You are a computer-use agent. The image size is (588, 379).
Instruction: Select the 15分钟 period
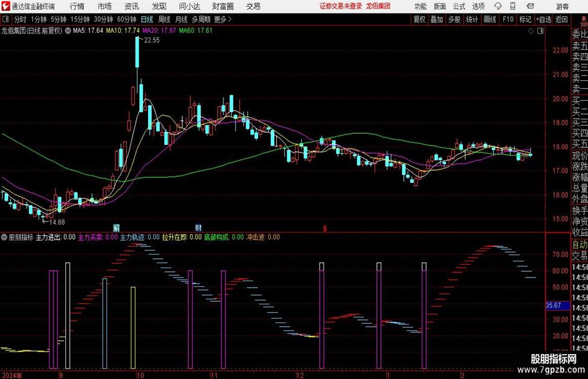[80, 19]
